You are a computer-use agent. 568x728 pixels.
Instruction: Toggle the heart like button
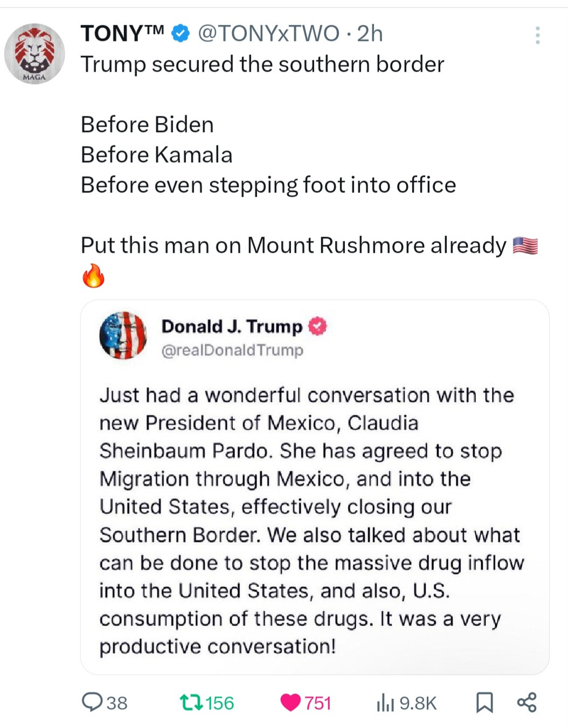290,702
